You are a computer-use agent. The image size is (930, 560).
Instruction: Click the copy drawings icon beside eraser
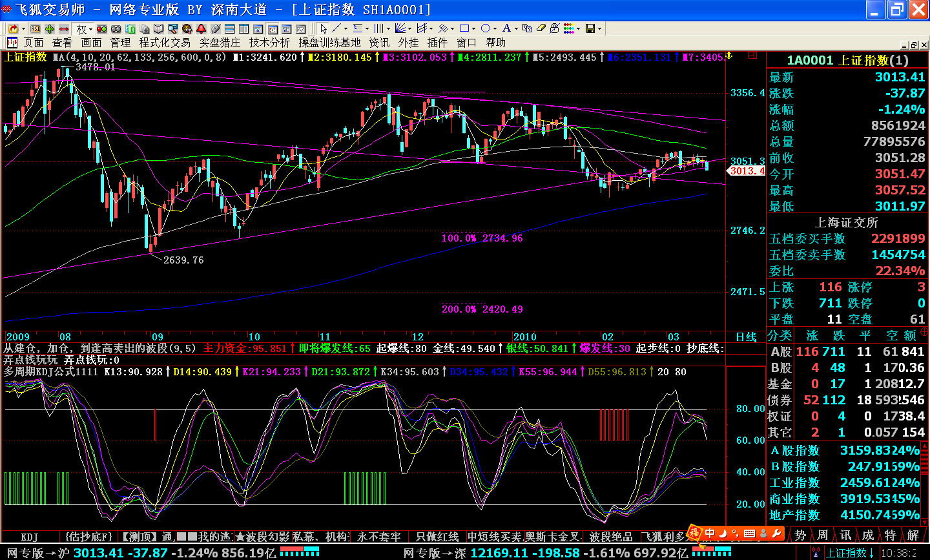tap(527, 29)
